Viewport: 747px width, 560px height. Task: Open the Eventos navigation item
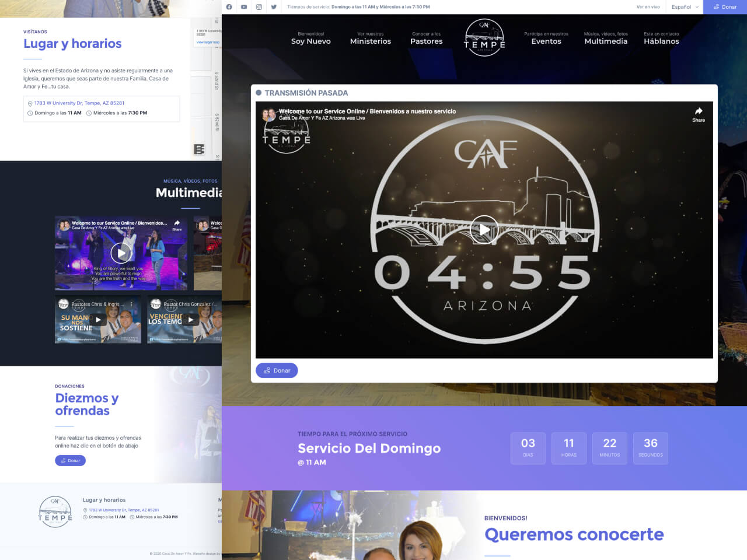click(x=546, y=41)
